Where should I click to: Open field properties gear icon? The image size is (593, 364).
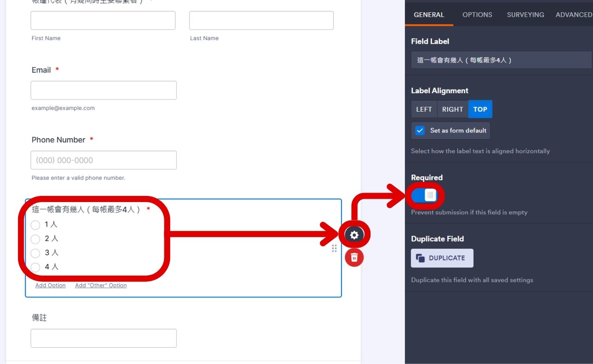(354, 235)
